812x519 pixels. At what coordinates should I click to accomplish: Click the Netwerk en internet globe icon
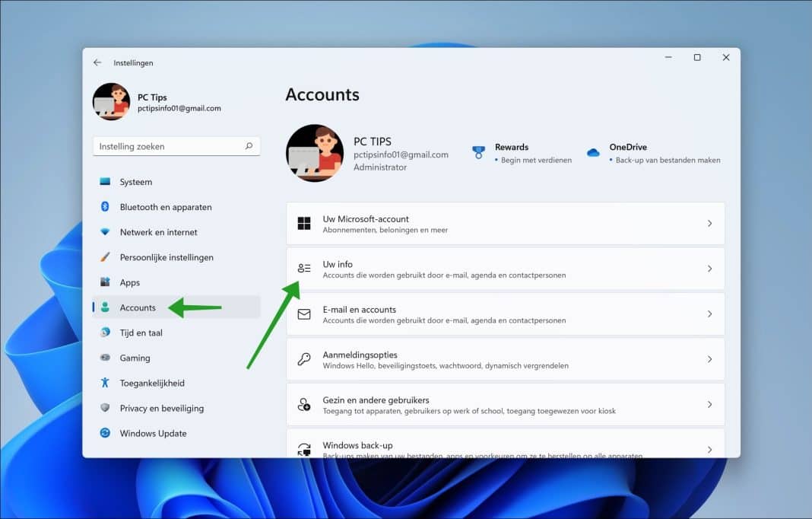click(107, 232)
